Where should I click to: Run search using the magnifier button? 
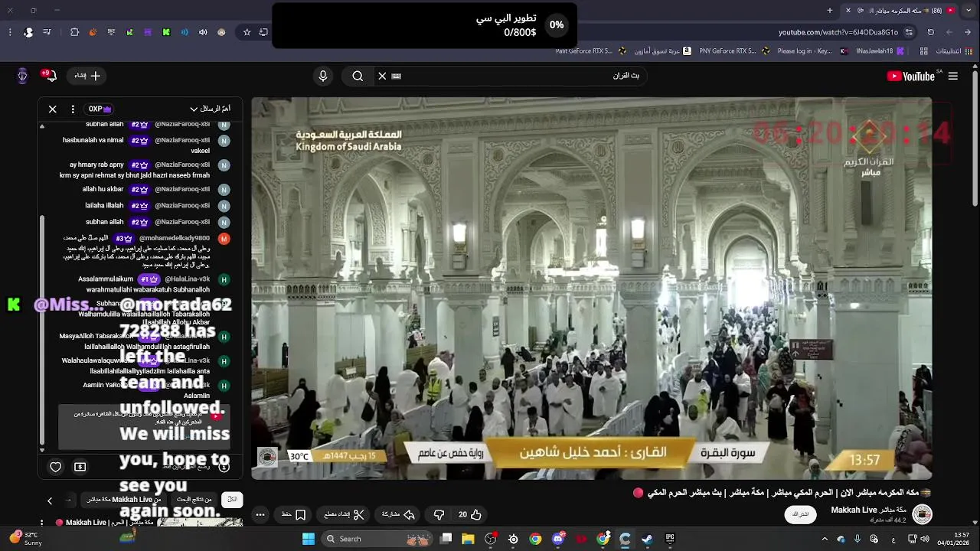(358, 76)
